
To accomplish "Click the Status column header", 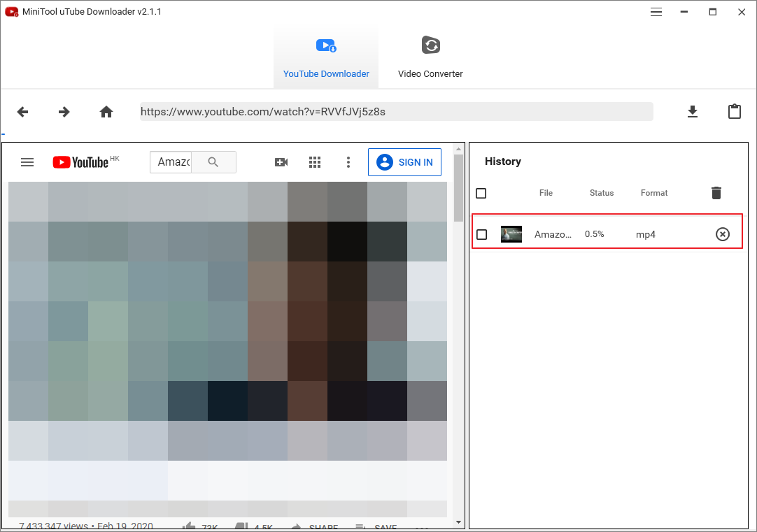I will coord(602,193).
